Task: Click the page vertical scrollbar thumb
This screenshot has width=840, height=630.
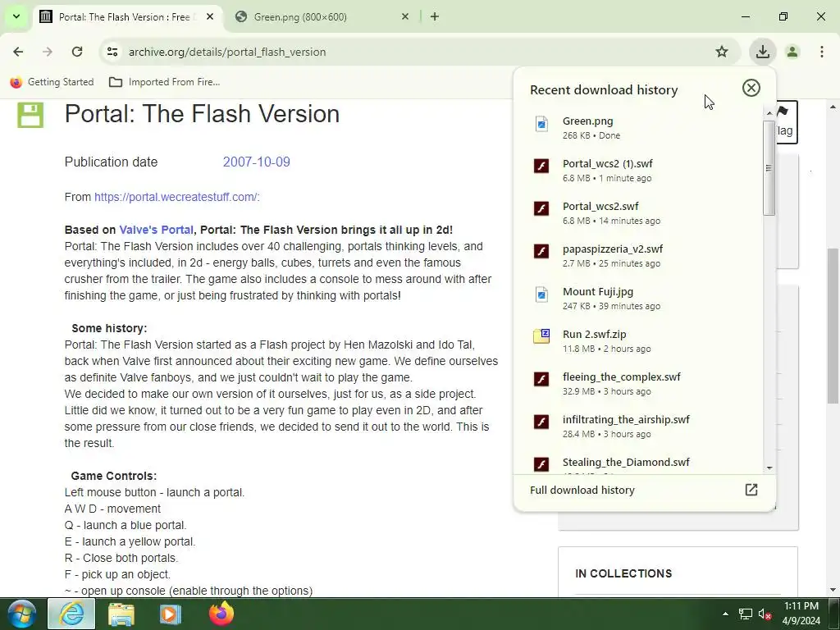Action: click(x=833, y=326)
